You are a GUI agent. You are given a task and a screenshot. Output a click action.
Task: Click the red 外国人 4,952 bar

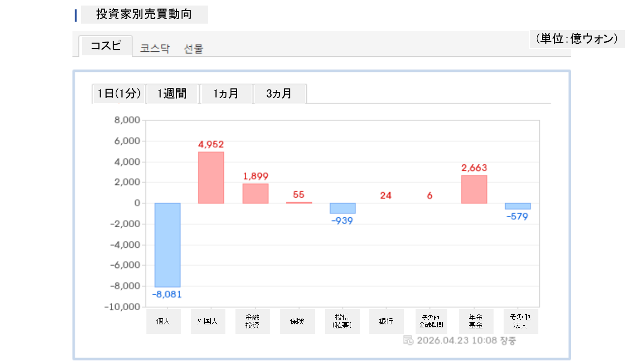pos(211,177)
